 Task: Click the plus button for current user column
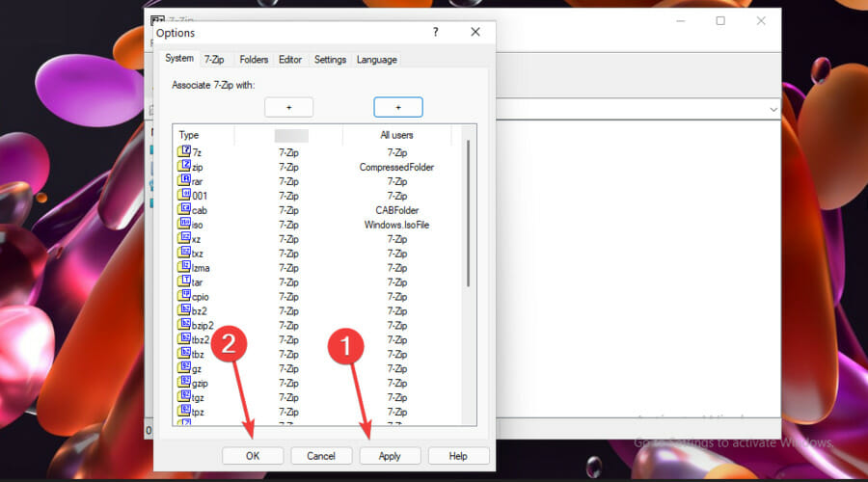click(x=288, y=107)
